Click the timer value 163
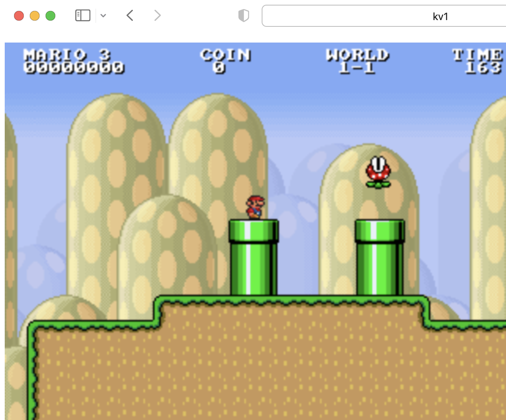The width and height of the screenshot is (506, 420). point(484,68)
